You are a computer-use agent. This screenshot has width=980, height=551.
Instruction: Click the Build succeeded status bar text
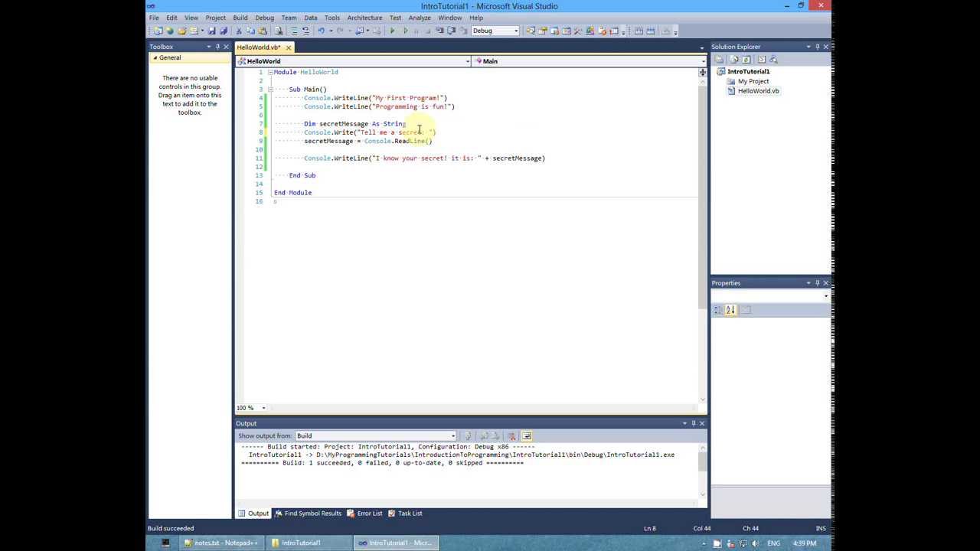(x=171, y=528)
